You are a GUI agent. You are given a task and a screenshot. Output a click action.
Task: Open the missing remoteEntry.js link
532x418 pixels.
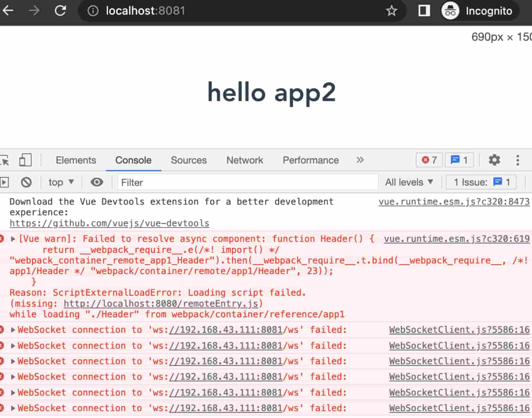click(x=161, y=304)
